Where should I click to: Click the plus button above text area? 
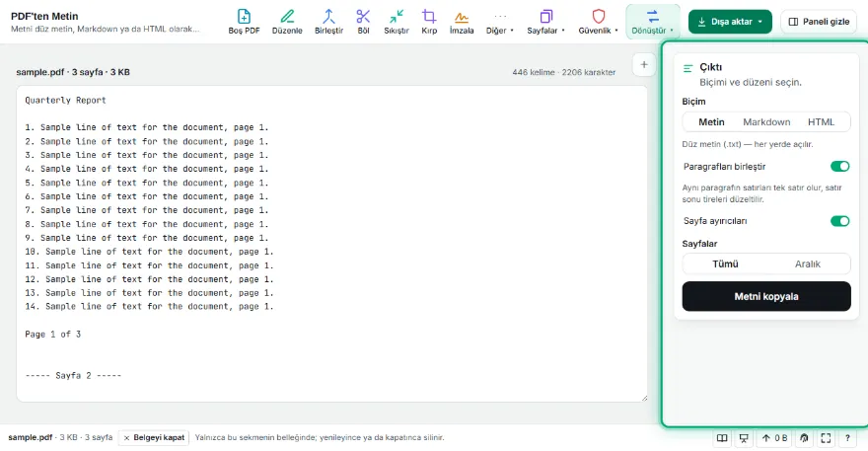[644, 65]
